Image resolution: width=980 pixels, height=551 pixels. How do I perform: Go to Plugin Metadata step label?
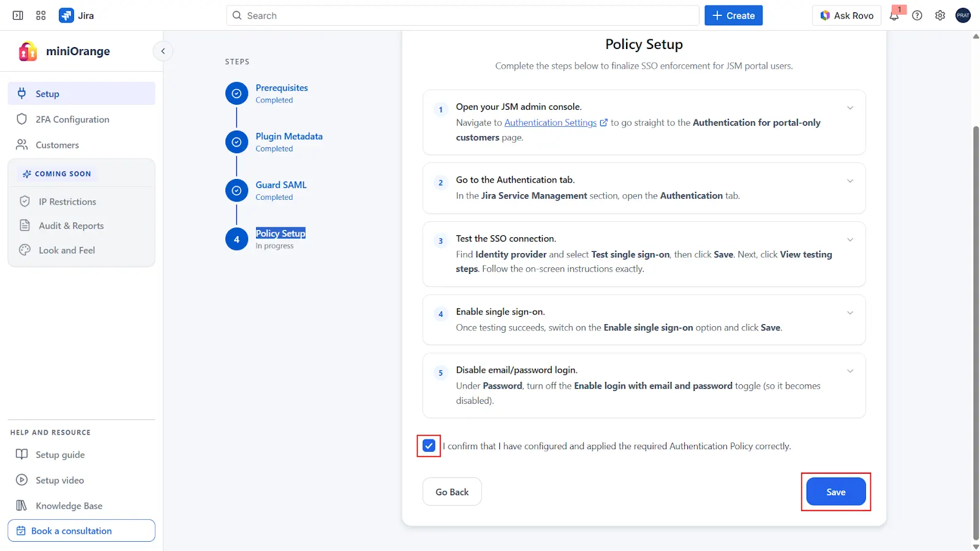pyautogui.click(x=289, y=136)
